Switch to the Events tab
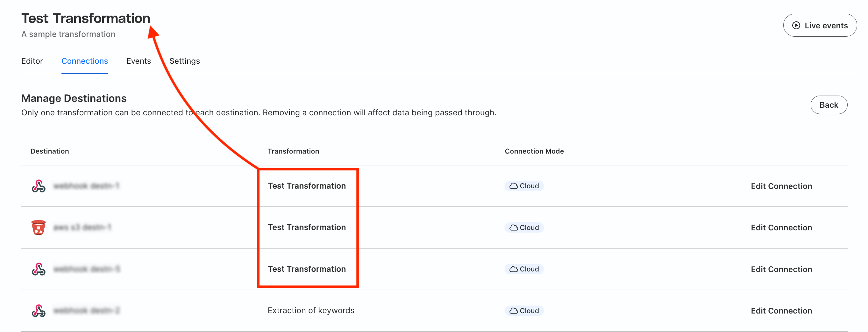This screenshot has height=332, width=868. pos(139,61)
